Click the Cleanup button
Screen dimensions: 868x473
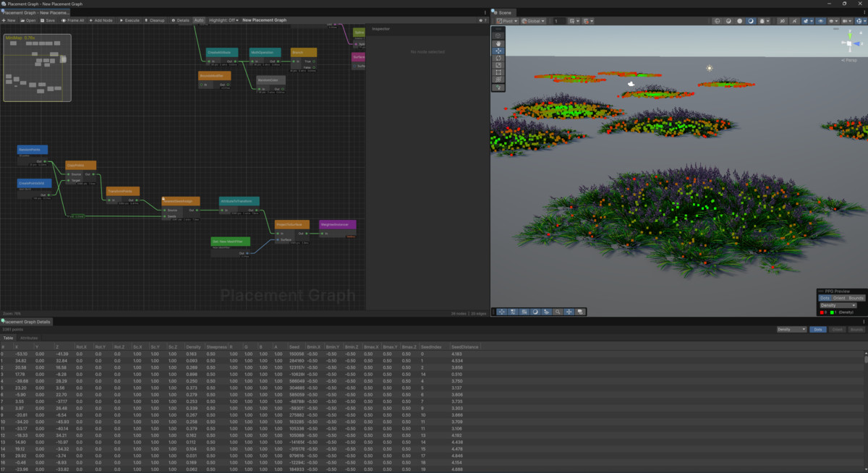(155, 20)
